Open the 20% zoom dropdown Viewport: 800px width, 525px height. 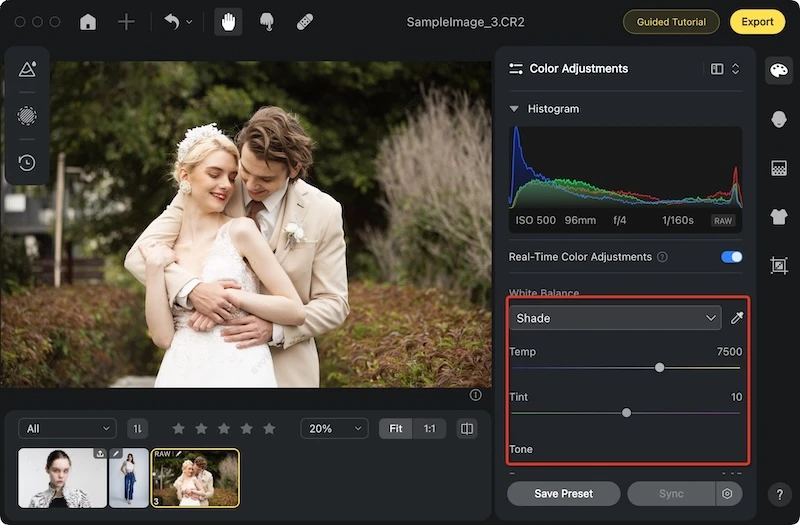pos(334,429)
